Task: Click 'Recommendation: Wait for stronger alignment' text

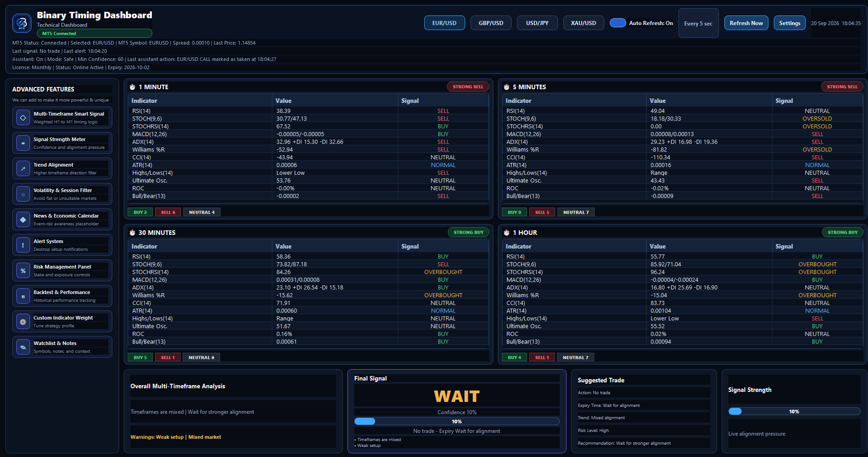Action: (624, 443)
